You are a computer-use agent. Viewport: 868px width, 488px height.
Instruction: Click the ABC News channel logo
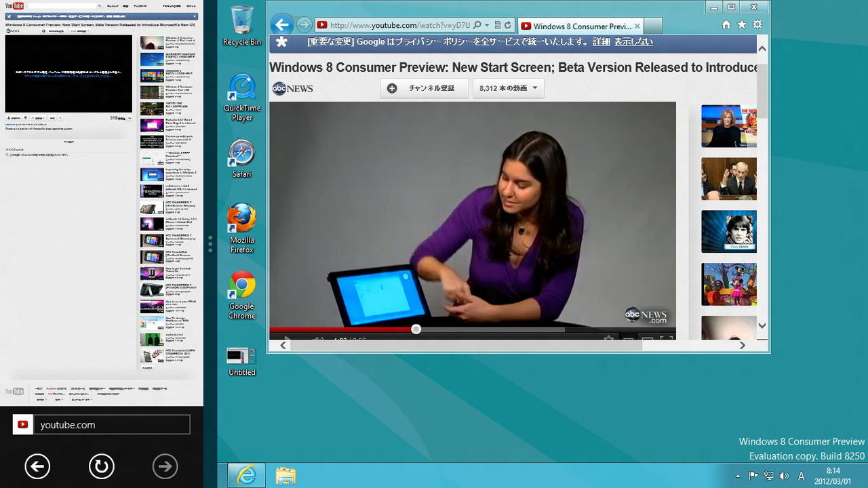tap(292, 88)
